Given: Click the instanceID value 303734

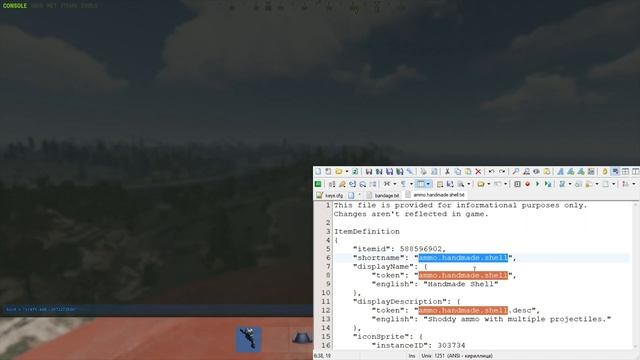Looking at the screenshot, I should 451,345.
